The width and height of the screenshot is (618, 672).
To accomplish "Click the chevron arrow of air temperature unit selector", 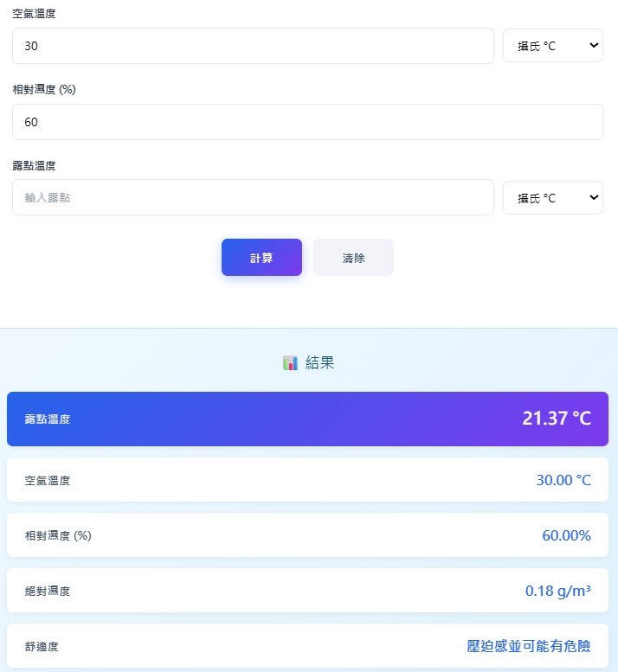I will [594, 46].
